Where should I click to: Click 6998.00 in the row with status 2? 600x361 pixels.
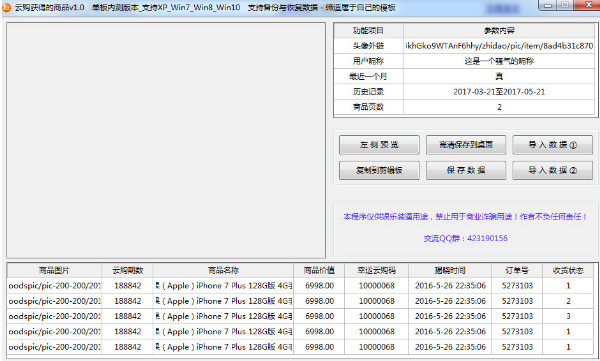pos(319,301)
